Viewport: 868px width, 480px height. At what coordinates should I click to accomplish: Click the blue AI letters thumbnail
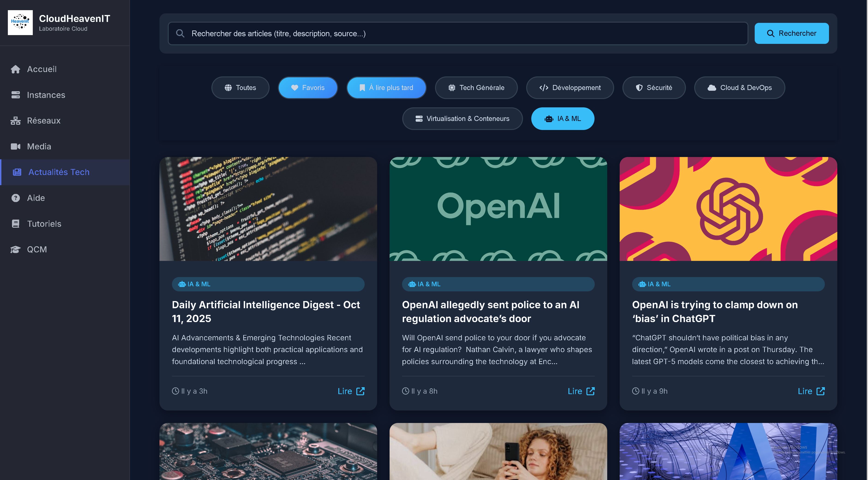tap(729, 451)
